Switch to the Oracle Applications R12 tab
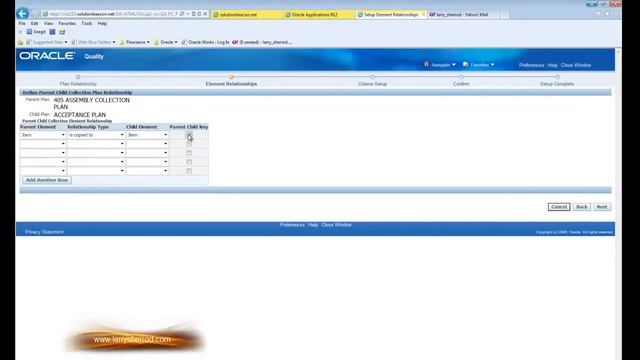Image resolution: width=640 pixels, height=360 pixels. (319, 14)
